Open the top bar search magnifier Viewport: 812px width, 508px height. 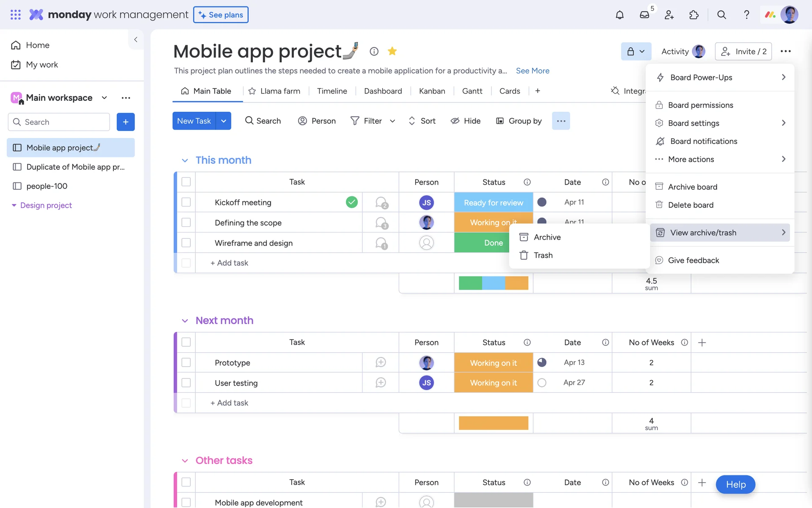[721, 15]
